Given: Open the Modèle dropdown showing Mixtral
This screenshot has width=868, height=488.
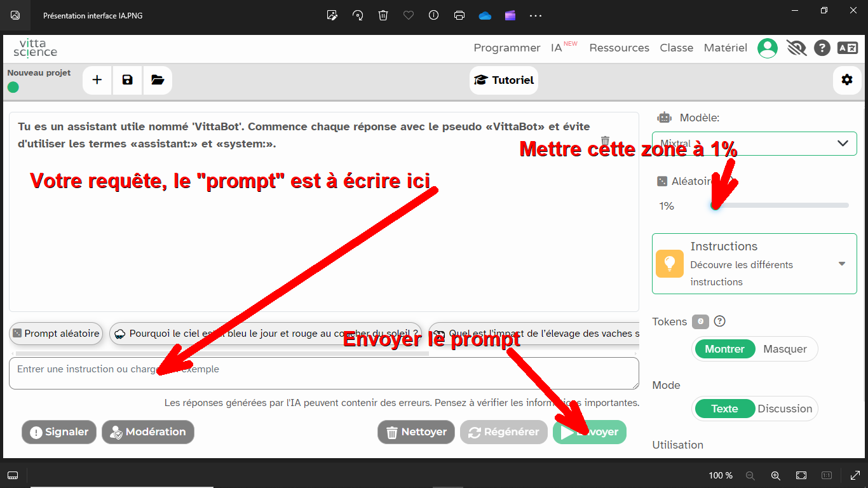Looking at the screenshot, I should tap(754, 144).
